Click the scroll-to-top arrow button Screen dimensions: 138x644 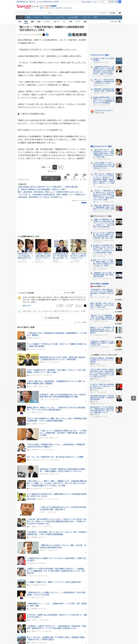click(133, 398)
